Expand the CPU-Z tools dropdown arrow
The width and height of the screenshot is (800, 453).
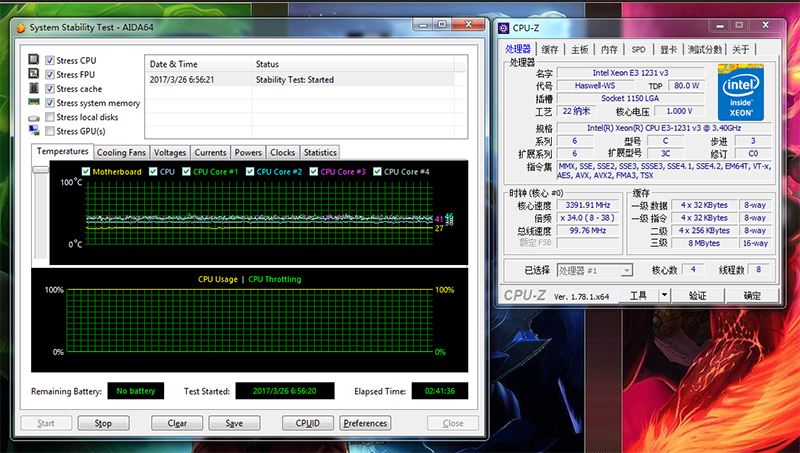(664, 295)
